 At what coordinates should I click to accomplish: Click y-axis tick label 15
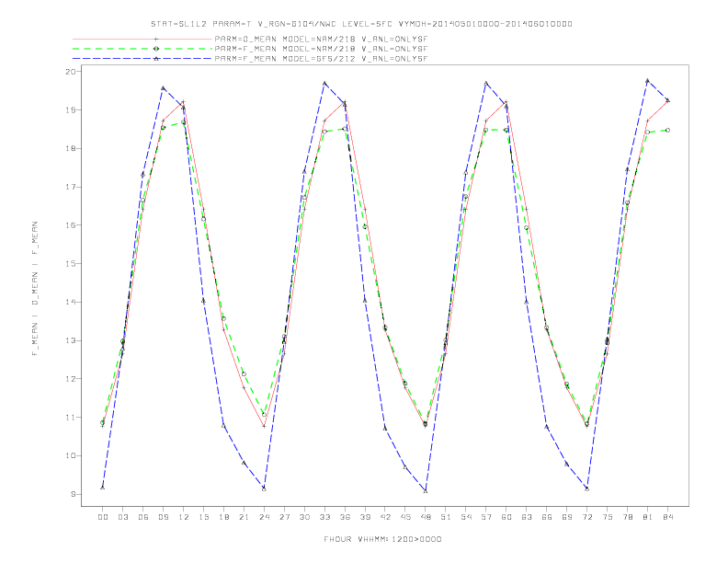click(x=71, y=264)
